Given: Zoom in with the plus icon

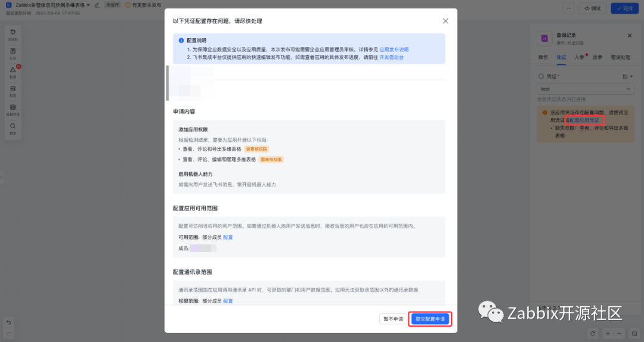Looking at the screenshot, I should pyautogui.click(x=608, y=334).
